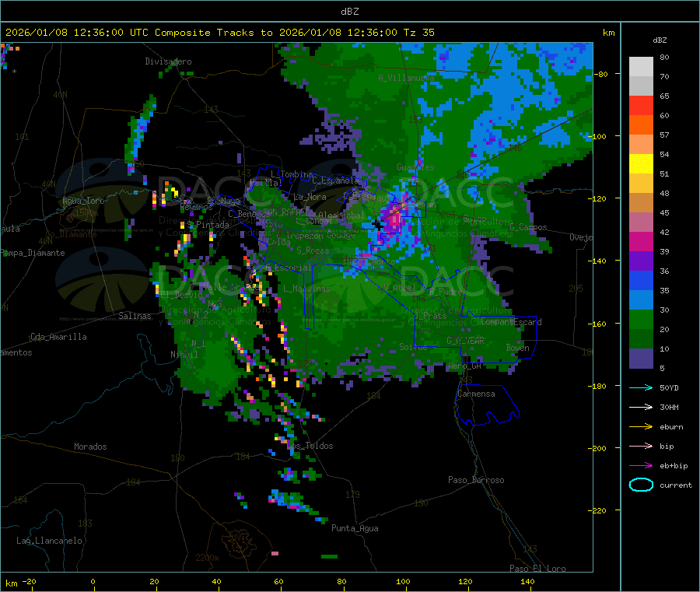This screenshot has height=592, width=700.
Task: Select the light blue 35-30 dBZ swatch
Action: pos(641,300)
